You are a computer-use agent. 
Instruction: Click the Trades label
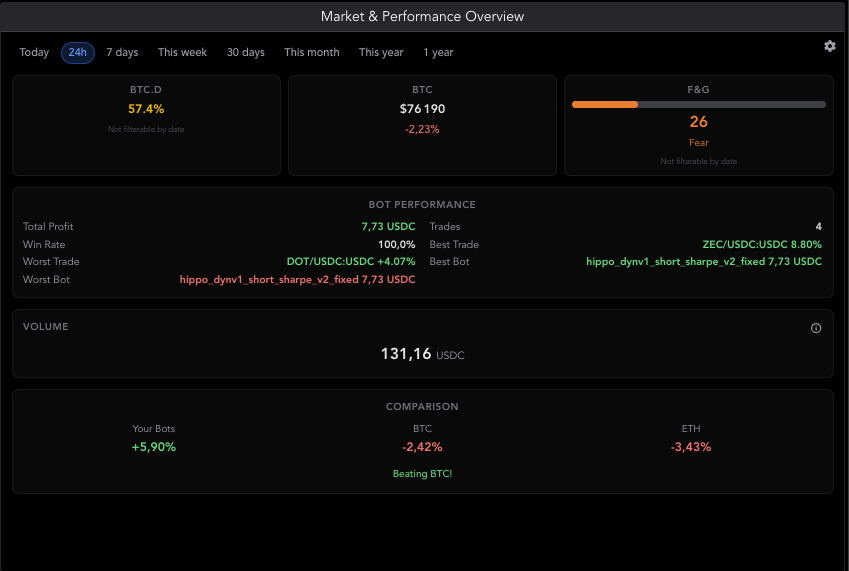click(445, 227)
